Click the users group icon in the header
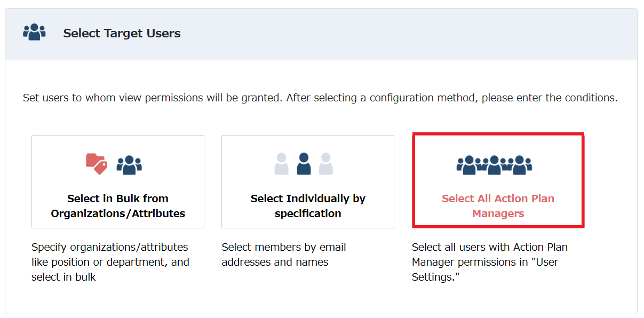 [34, 33]
